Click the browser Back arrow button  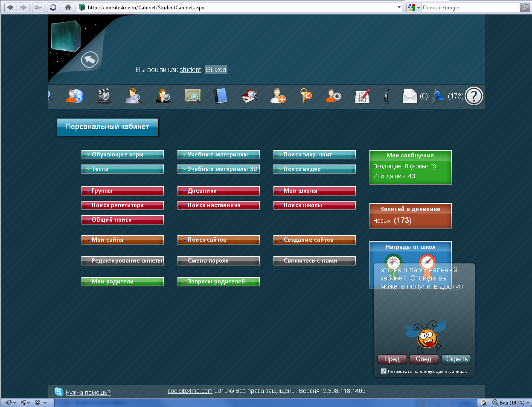coord(11,7)
